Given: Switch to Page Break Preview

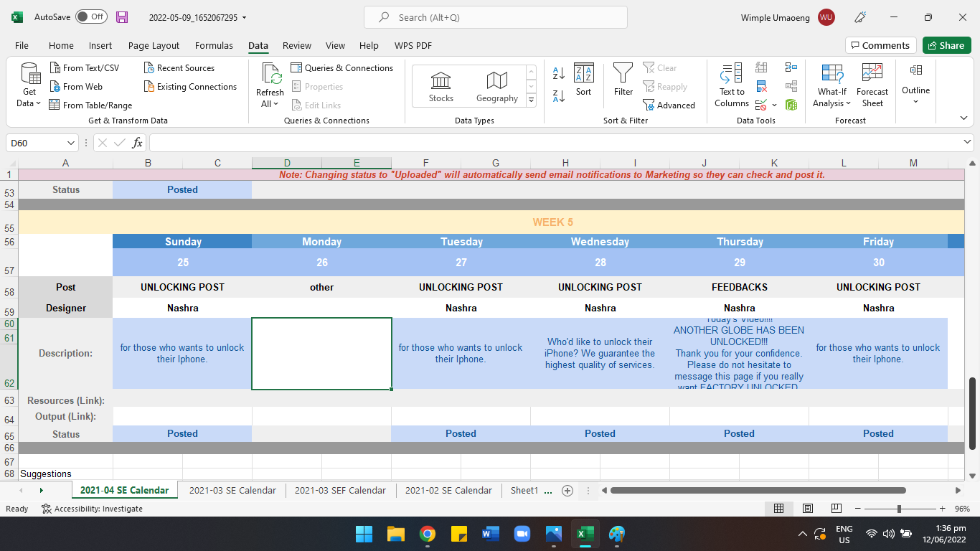Looking at the screenshot, I should pos(837,509).
